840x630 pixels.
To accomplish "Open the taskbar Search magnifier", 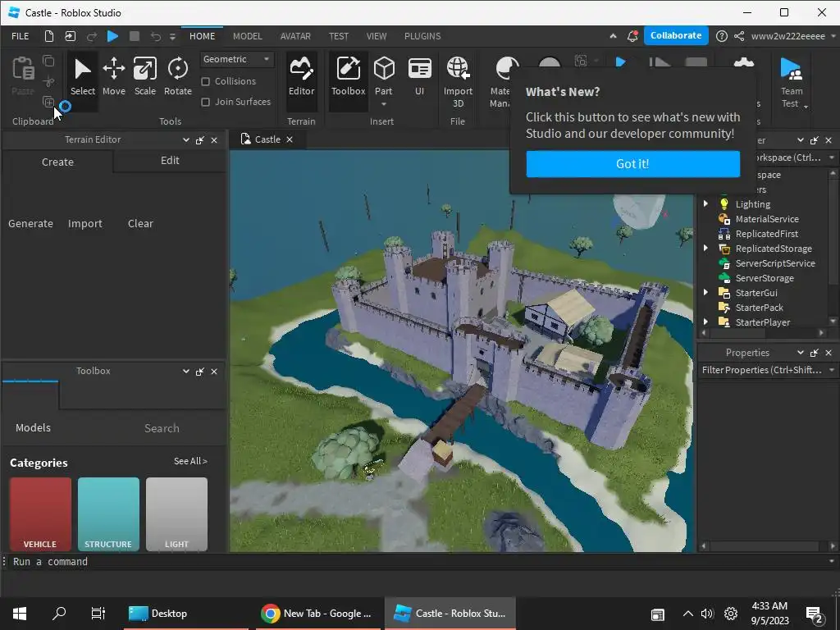I will pos(59,614).
